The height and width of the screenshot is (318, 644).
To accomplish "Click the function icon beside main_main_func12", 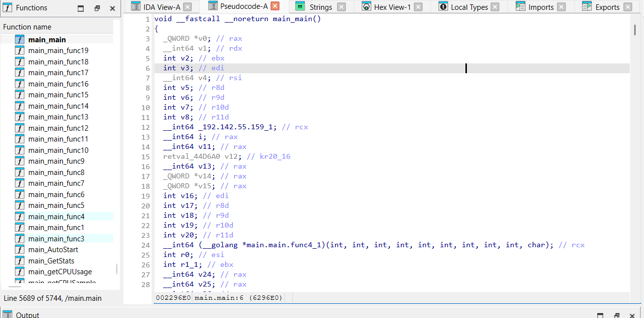I will 20,128.
